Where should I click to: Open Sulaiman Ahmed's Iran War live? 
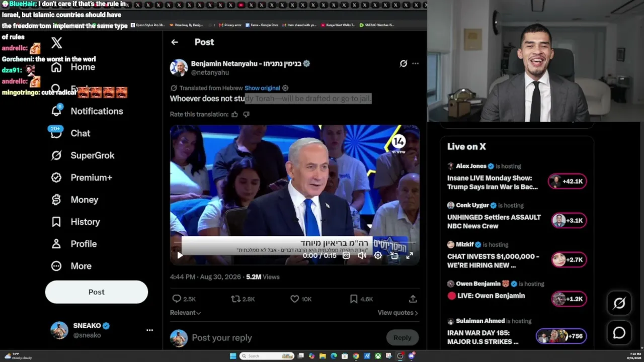coord(483,337)
